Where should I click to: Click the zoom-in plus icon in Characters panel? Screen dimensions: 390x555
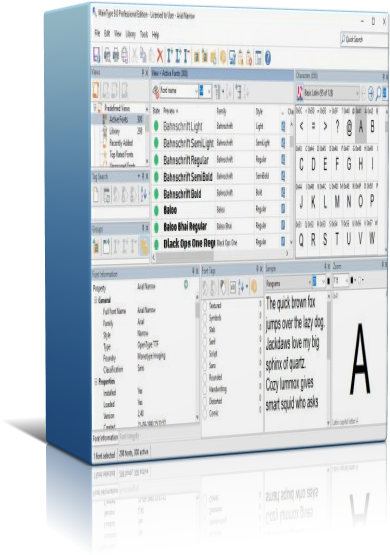click(371, 93)
